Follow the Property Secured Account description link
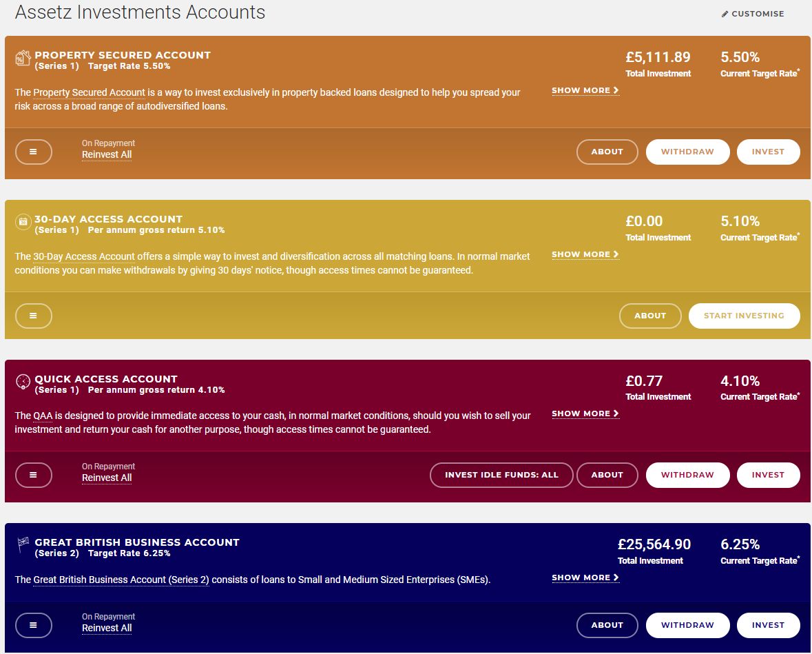The image size is (812, 654). 89,93
